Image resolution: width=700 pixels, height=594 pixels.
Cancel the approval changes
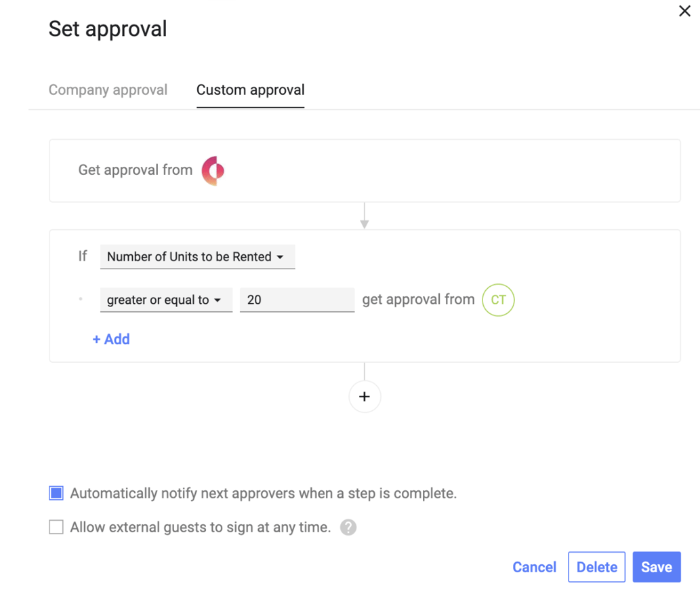(534, 567)
